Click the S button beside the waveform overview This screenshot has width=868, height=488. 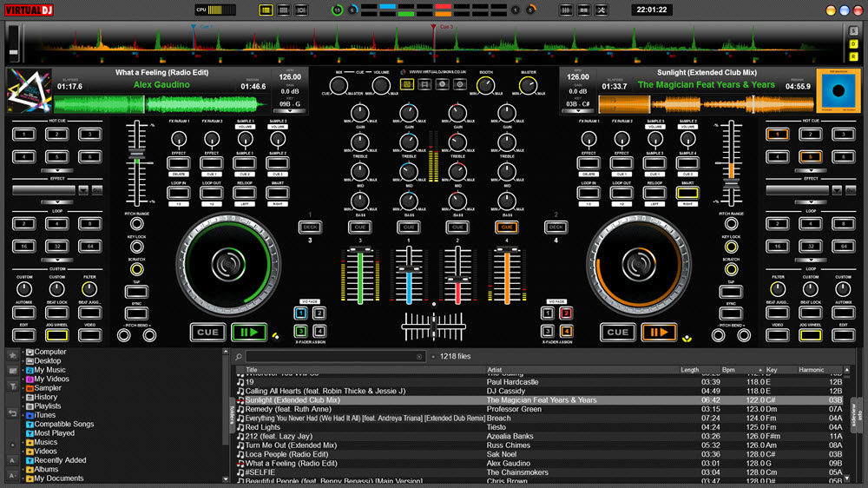(x=853, y=31)
